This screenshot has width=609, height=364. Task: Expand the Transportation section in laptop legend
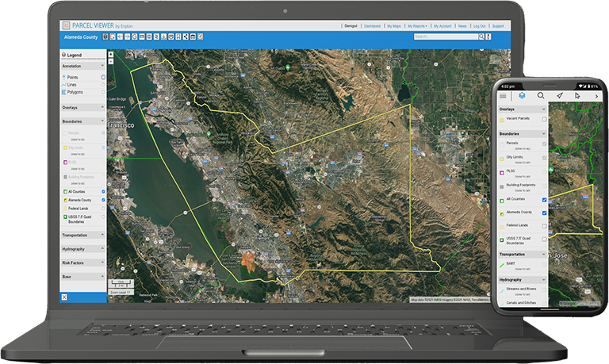click(102, 236)
